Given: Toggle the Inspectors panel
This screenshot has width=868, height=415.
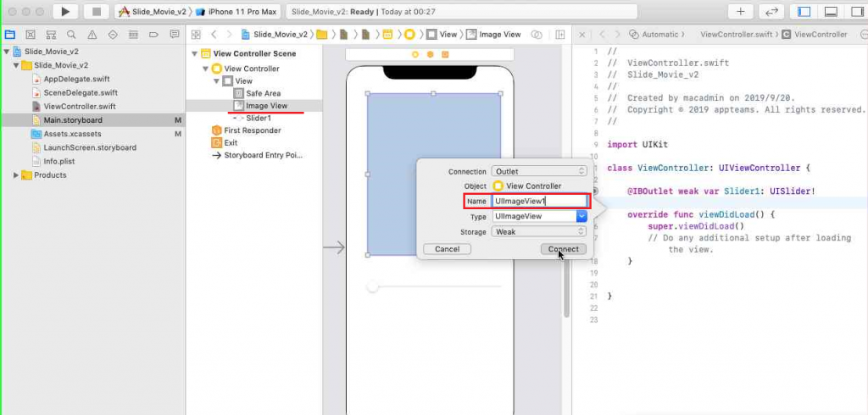Looking at the screenshot, I should coord(857,12).
